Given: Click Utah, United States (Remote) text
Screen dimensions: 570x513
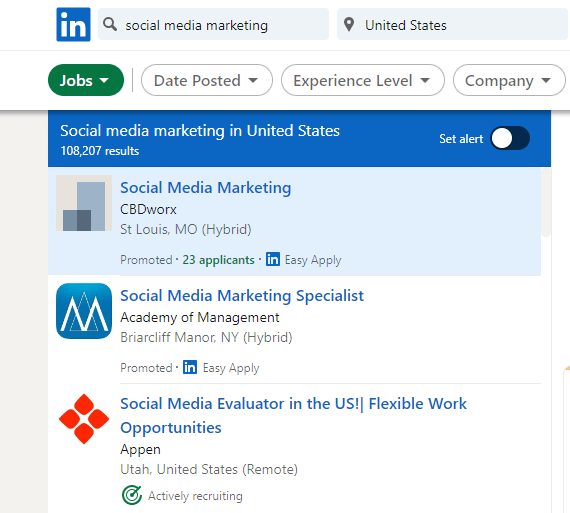Looking at the screenshot, I should (209, 469).
